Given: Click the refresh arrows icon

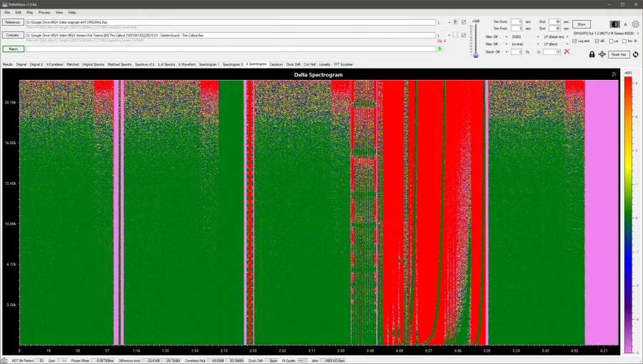Looking at the screenshot, I should click(635, 54).
